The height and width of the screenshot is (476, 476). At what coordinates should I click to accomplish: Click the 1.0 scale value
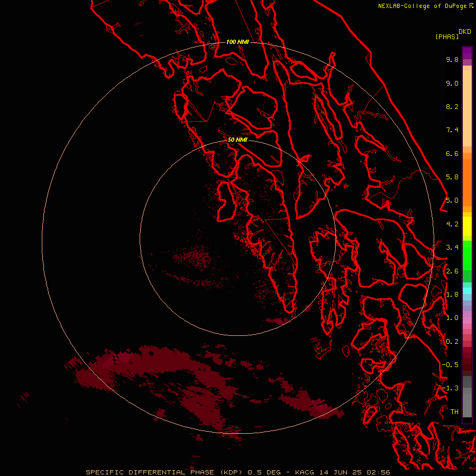point(452,318)
